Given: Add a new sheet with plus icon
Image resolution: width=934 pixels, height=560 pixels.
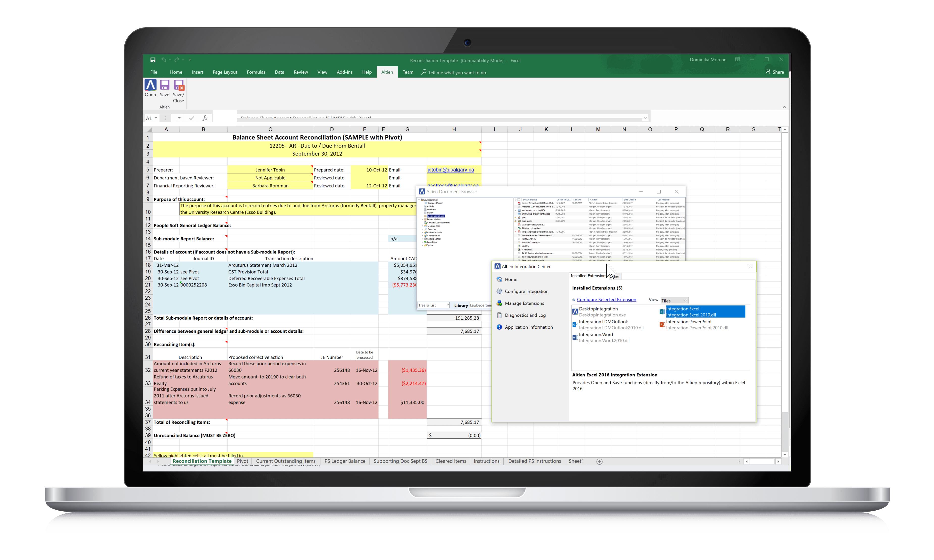Looking at the screenshot, I should coord(599,462).
